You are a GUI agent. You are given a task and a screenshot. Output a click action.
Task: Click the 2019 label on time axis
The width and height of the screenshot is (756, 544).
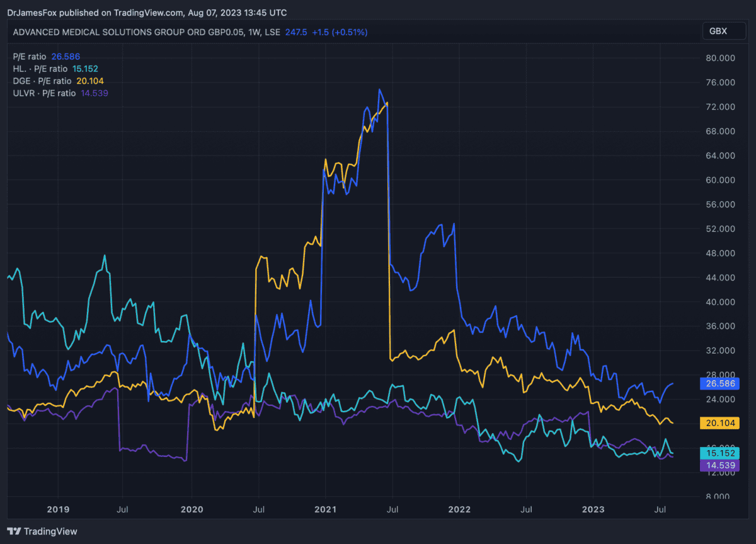pos(58,509)
